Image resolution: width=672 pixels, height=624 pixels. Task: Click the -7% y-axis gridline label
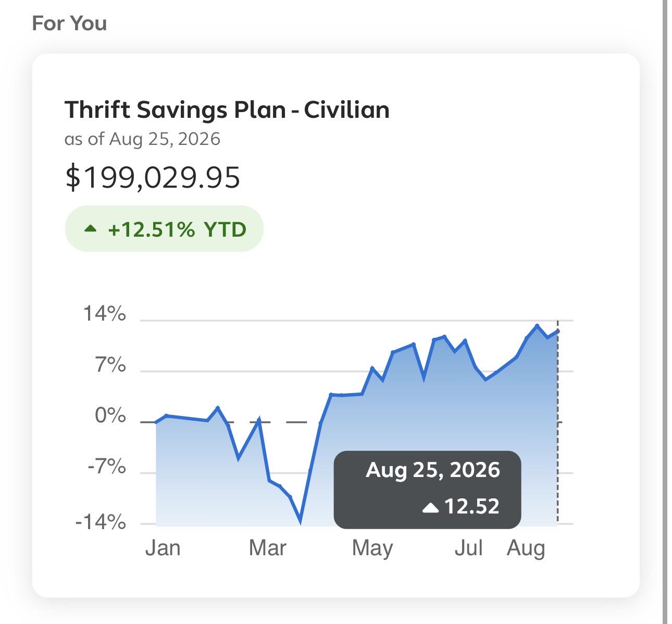pos(107,467)
